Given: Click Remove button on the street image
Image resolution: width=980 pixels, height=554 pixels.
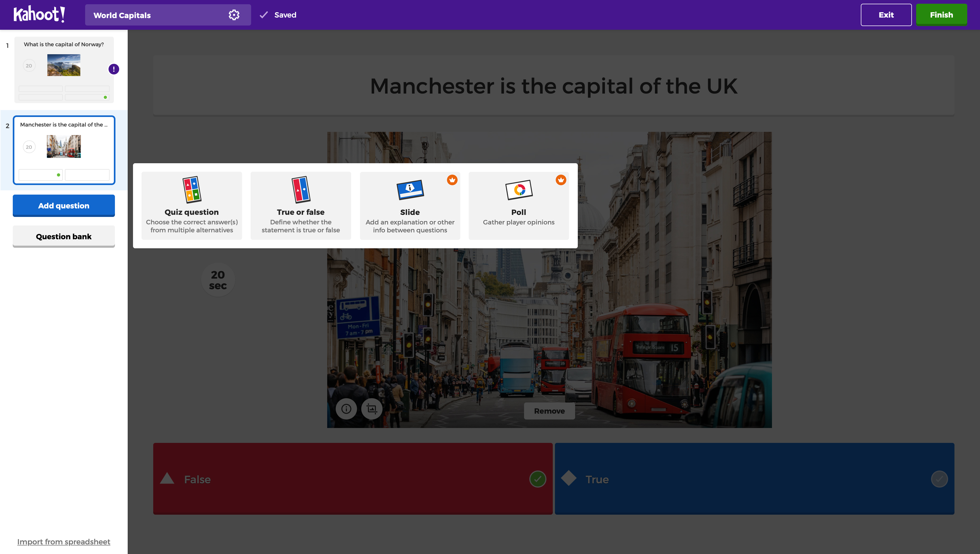Looking at the screenshot, I should coord(549,410).
